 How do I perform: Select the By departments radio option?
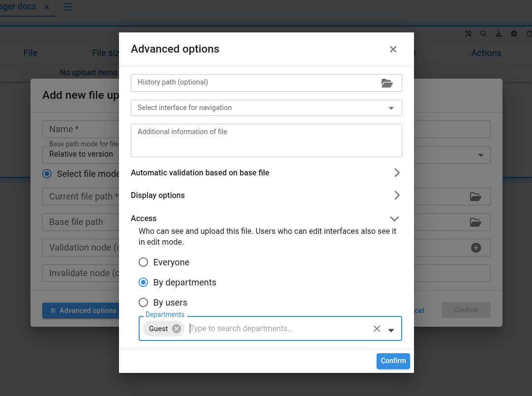coord(143,282)
